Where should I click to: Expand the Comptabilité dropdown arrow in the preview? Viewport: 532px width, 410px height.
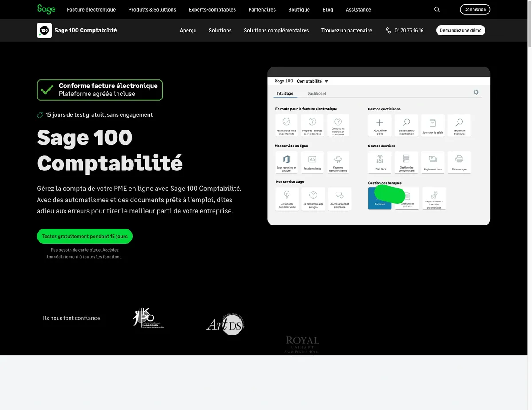326,81
